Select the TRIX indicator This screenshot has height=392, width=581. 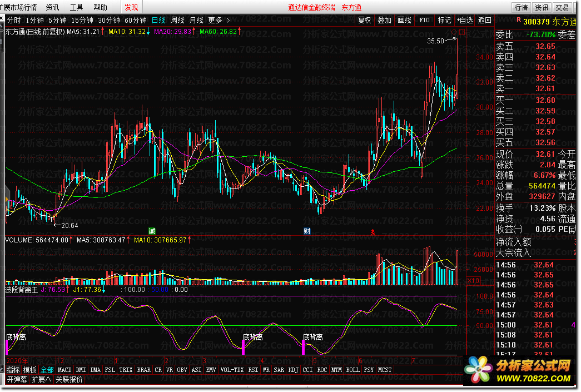(126, 370)
